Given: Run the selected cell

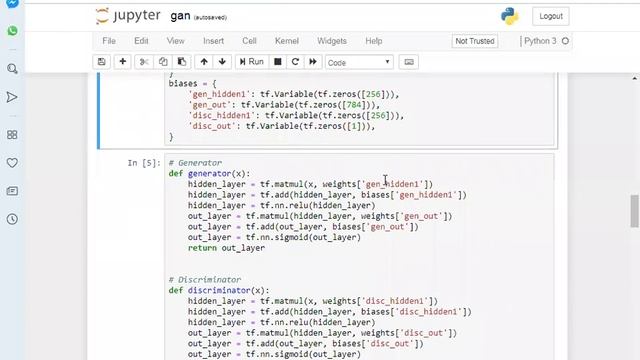Looking at the screenshot, I should 252,62.
